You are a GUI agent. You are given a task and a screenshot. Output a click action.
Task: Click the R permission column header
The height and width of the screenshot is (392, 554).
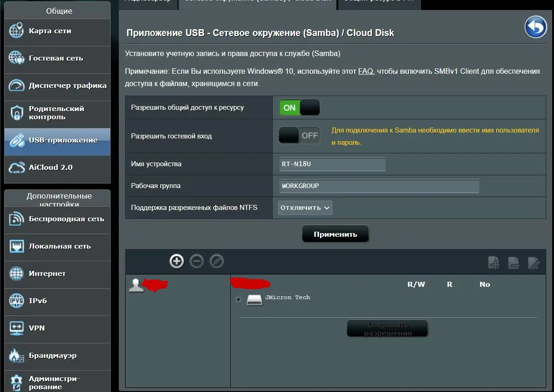click(x=450, y=285)
